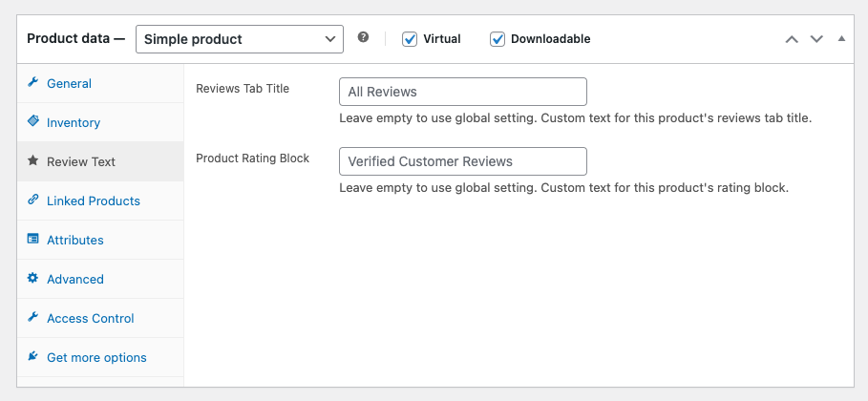Click the Get more options link

[x=96, y=357]
